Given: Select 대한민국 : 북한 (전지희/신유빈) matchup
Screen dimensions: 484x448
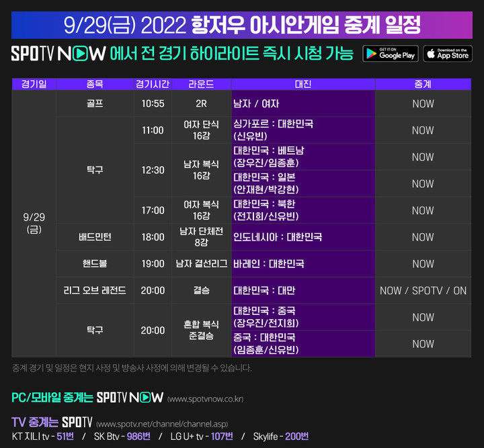Looking at the screenshot, I should click(x=303, y=210).
